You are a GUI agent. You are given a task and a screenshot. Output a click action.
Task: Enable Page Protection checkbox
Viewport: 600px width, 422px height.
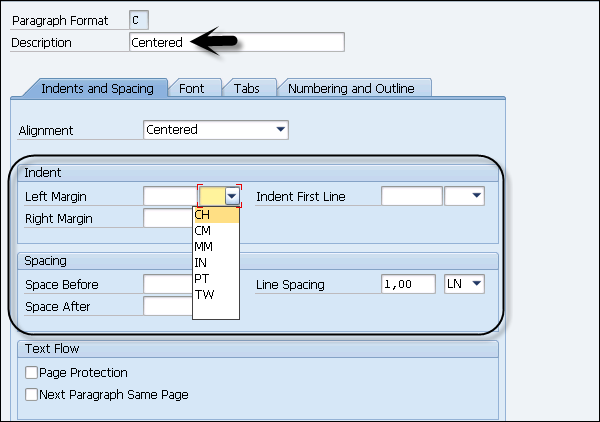[x=32, y=372]
